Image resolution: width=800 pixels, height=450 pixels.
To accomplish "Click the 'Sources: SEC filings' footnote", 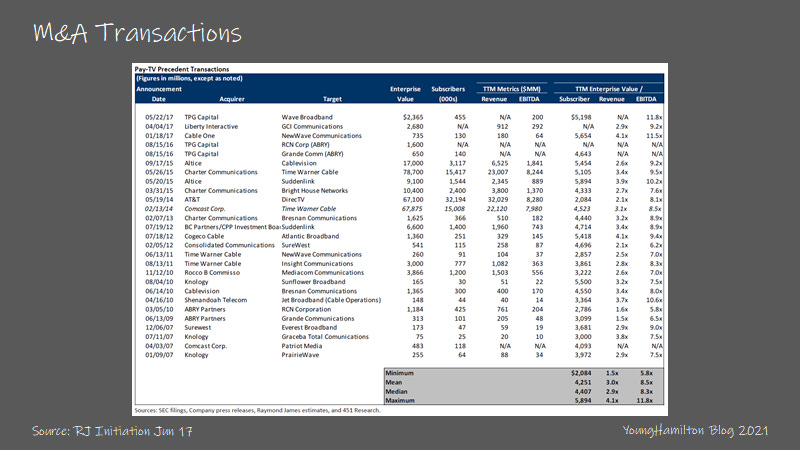I will (x=257, y=410).
